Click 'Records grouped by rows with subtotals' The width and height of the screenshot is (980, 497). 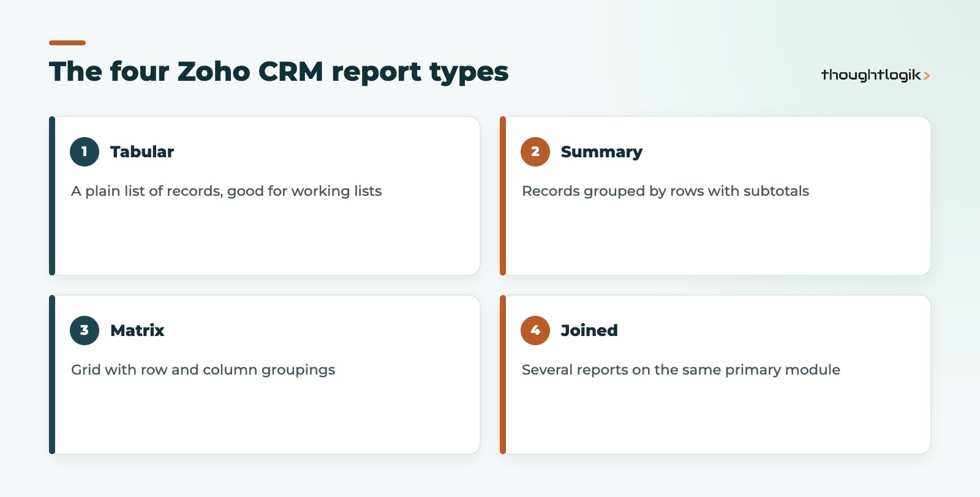[x=665, y=191]
